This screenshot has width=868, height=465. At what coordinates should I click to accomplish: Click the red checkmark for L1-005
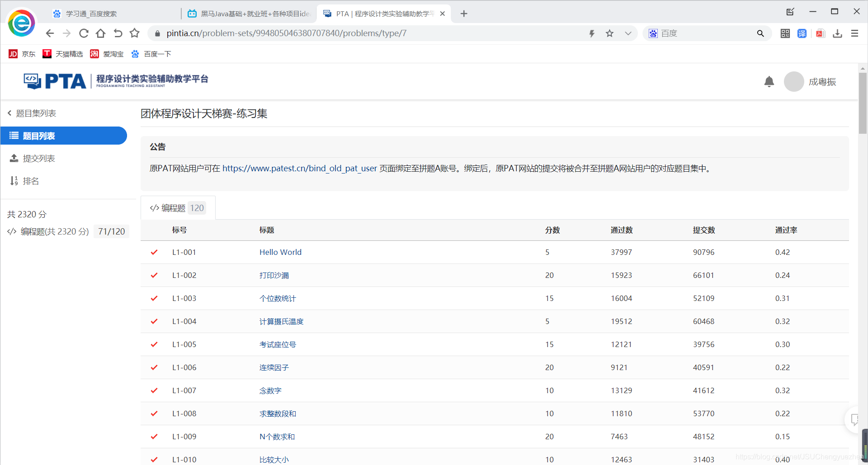click(154, 344)
